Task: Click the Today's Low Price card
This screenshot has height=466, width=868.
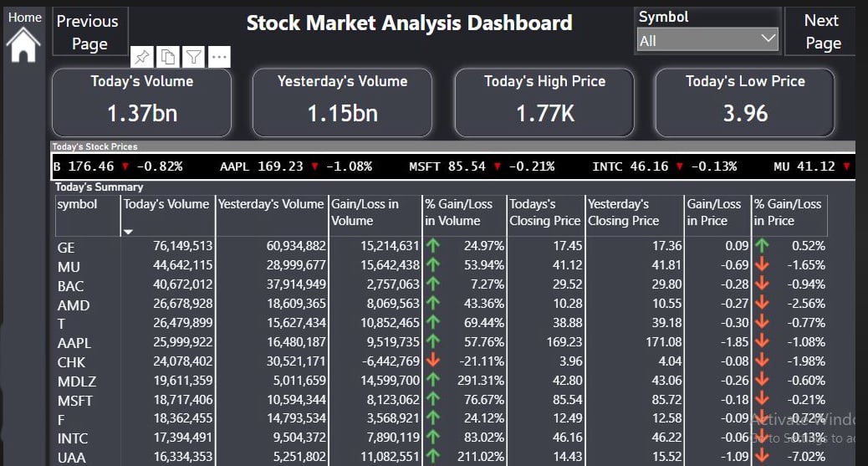Action: 744,102
